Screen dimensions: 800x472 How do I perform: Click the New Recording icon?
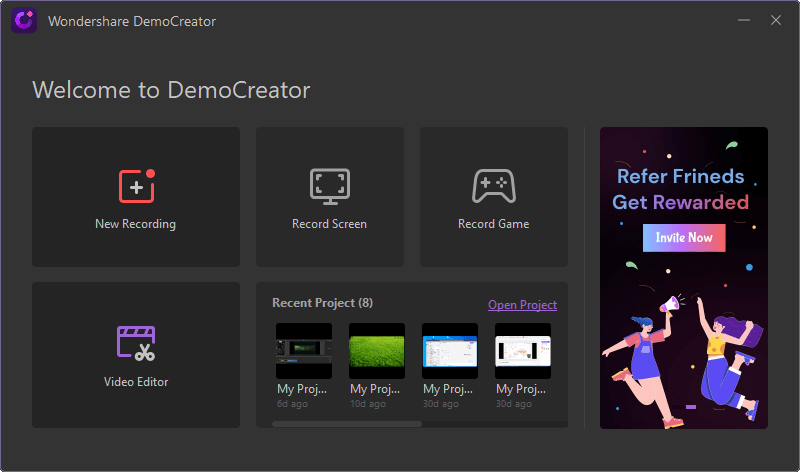pos(137,186)
